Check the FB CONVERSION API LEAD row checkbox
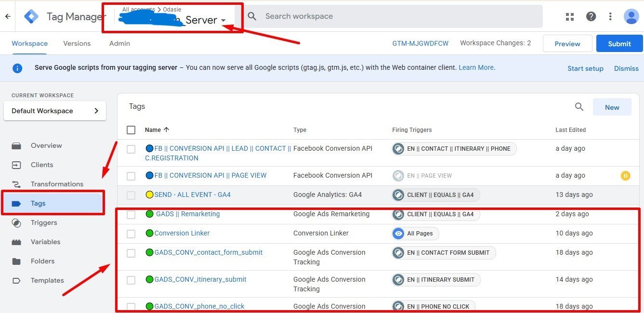 tap(131, 149)
